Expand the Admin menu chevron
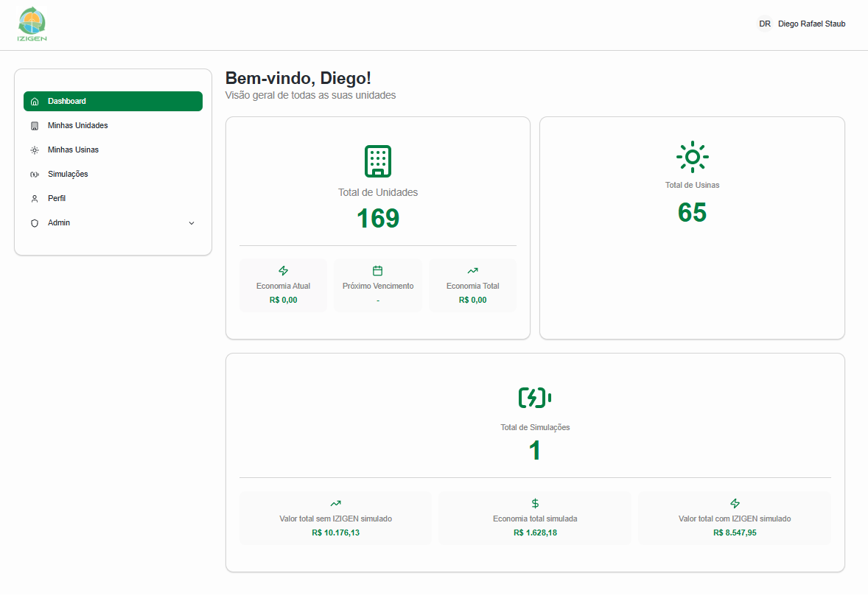This screenshot has width=868, height=615. coord(192,223)
